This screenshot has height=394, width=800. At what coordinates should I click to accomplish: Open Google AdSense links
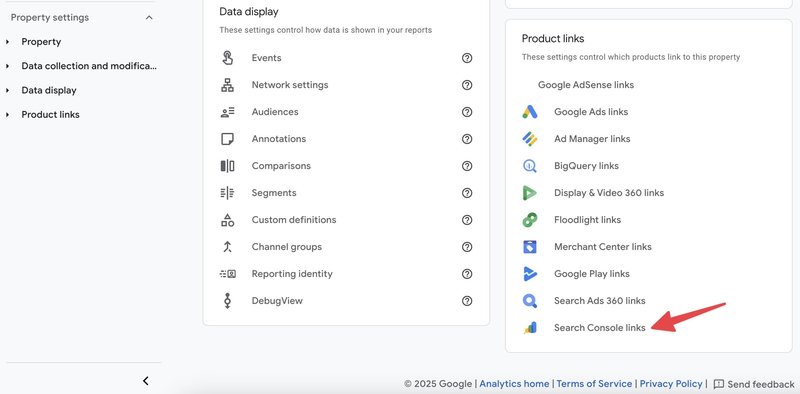click(x=586, y=85)
